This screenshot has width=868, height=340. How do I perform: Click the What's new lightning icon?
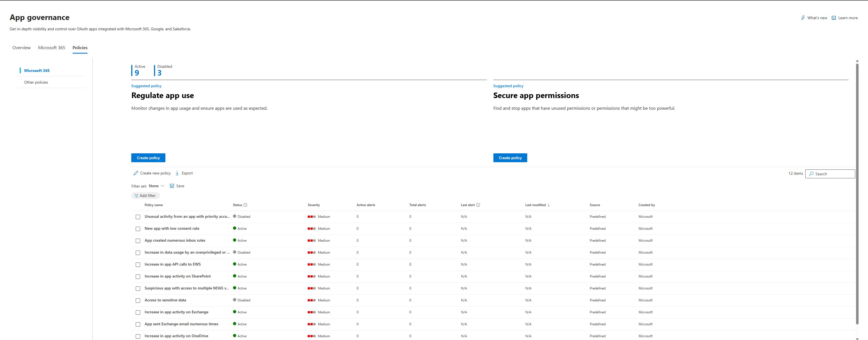pos(803,17)
